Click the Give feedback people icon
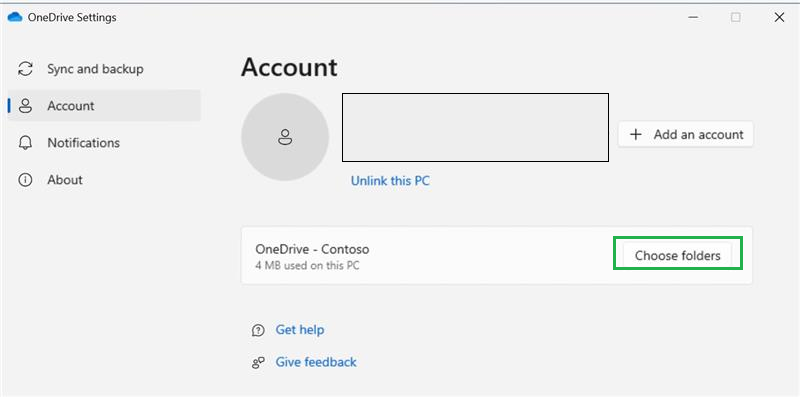This screenshot has height=397, width=800. coord(258,363)
